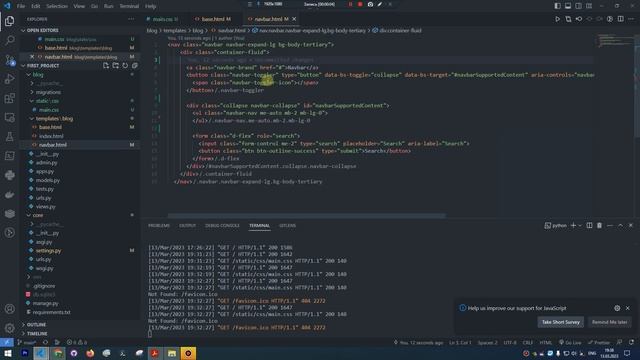Open the terminal launch profile dropdown
The width and height of the screenshot is (640, 360).
tap(580, 225)
